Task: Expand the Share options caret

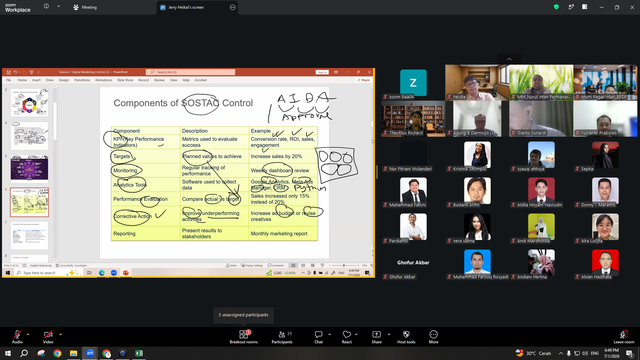Action: coord(389,334)
